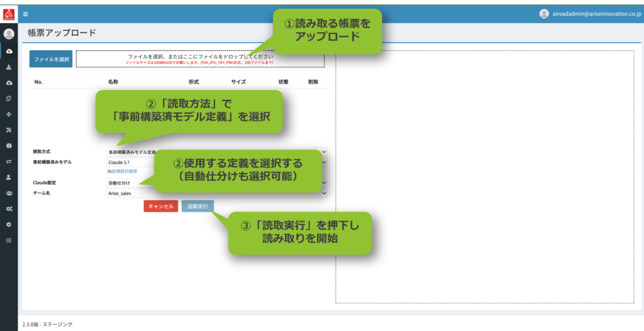This screenshot has height=331, width=644.
Task: Click the list icon at sidebar bottom
Action: pos(9,240)
